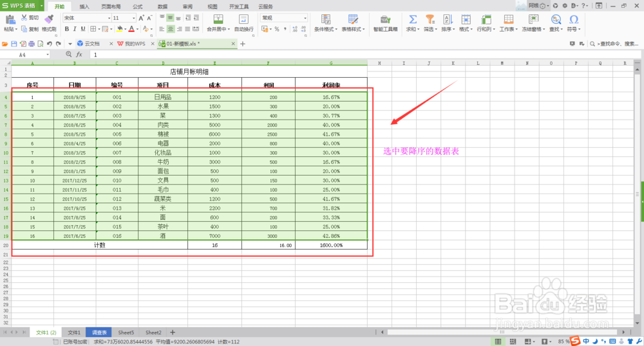Click the Find (查找) magnifier icon
This screenshot has height=346, width=644.
click(556, 19)
